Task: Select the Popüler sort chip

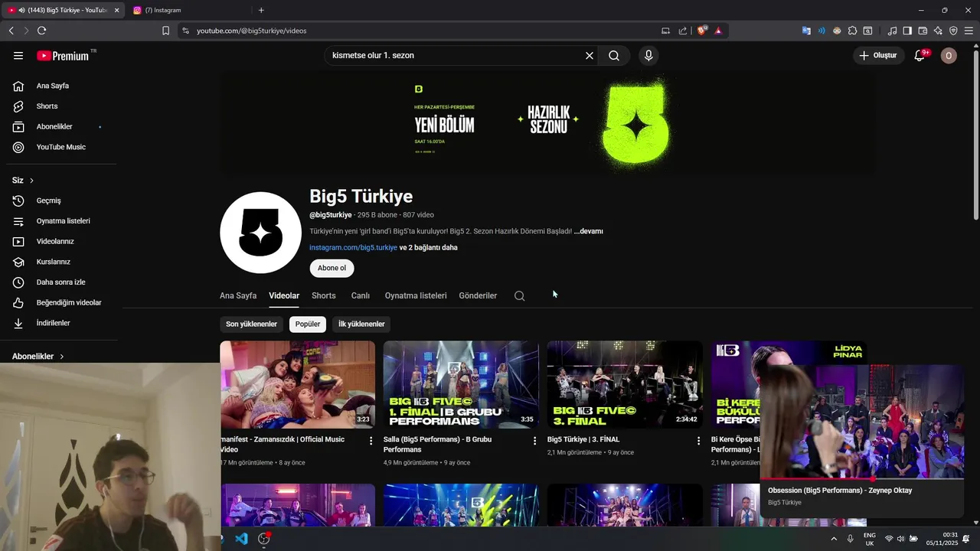Action: click(308, 324)
